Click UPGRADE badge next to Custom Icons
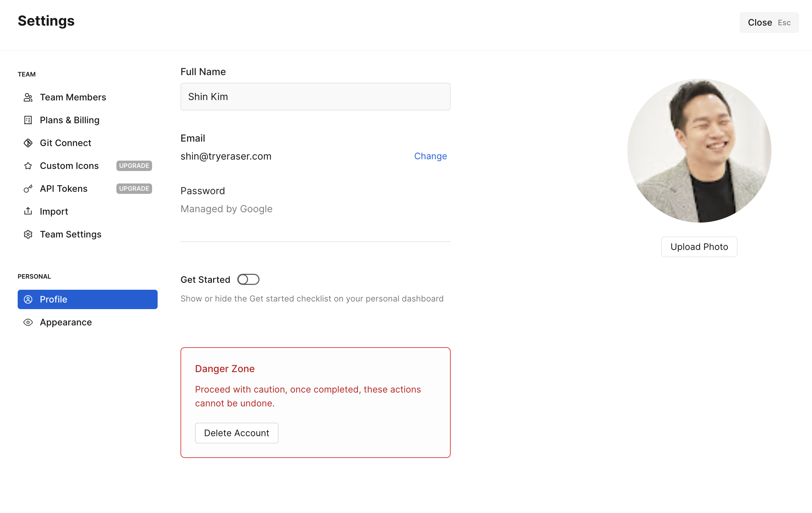 [134, 166]
